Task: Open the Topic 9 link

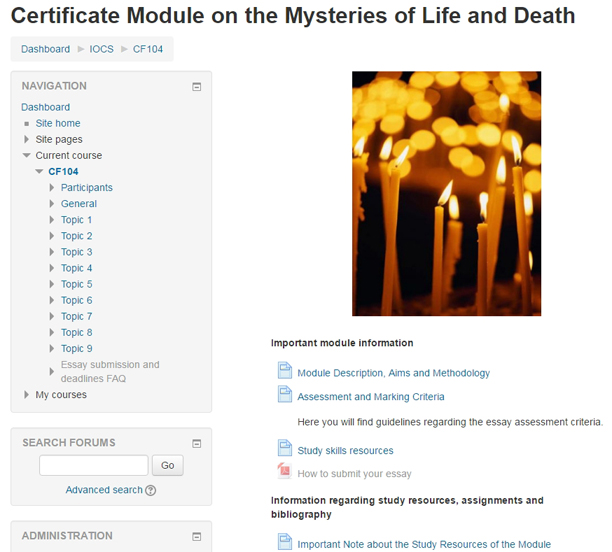Action: [x=76, y=349]
